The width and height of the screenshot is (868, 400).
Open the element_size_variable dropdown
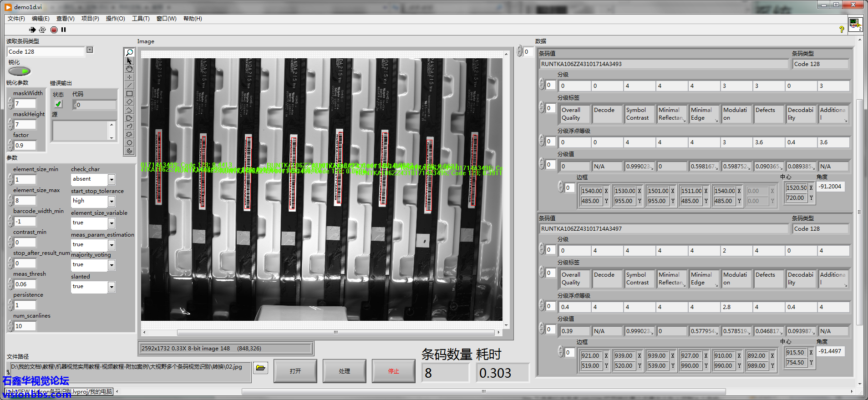pyautogui.click(x=112, y=223)
